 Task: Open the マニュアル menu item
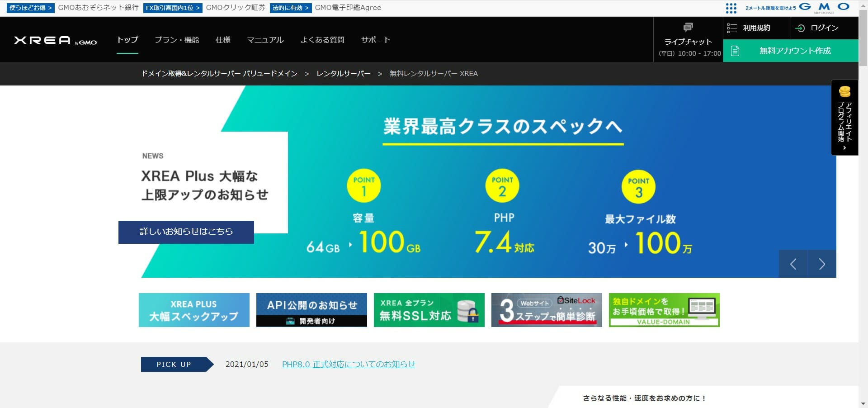pos(265,40)
